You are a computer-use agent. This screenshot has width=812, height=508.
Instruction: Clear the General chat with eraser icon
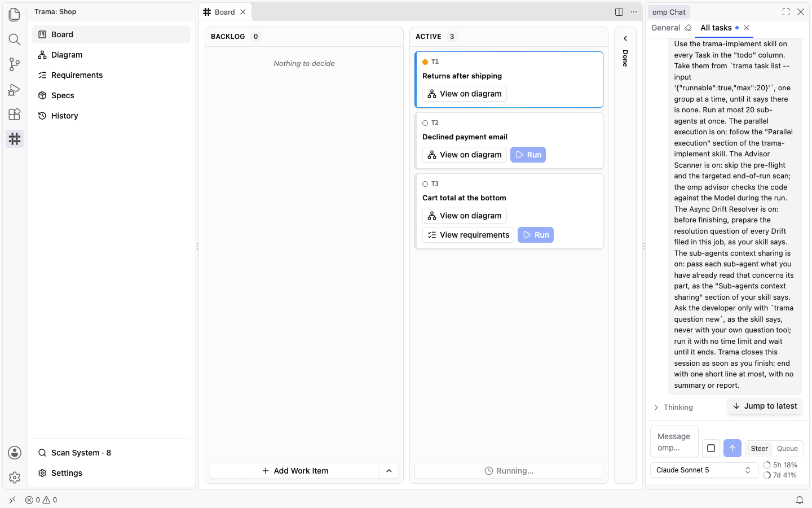point(688,28)
